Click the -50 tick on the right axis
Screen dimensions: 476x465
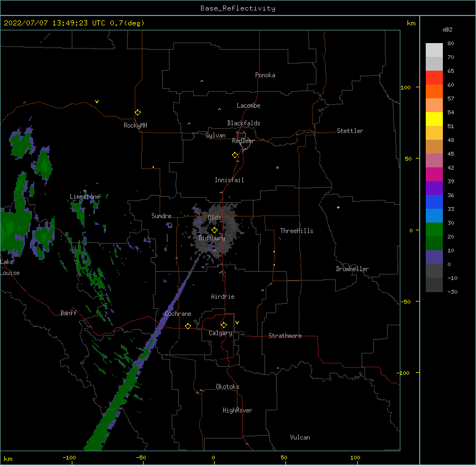click(x=405, y=302)
